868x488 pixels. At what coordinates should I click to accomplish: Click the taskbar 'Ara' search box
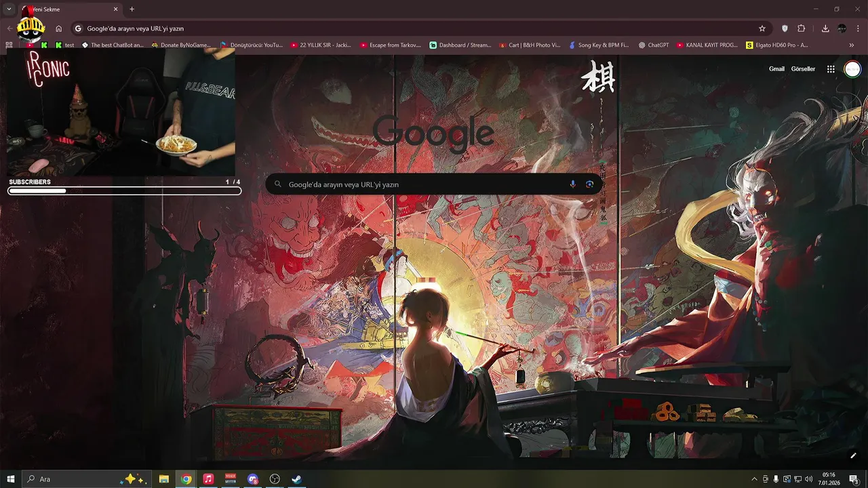point(86,479)
